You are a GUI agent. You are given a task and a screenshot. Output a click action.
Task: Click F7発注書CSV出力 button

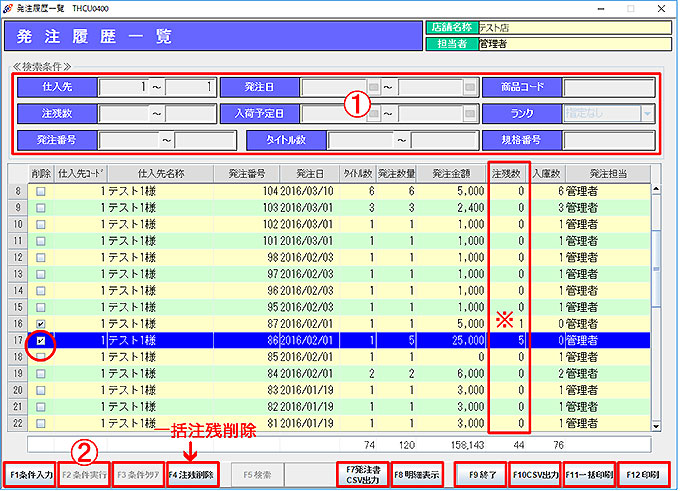coord(364,473)
